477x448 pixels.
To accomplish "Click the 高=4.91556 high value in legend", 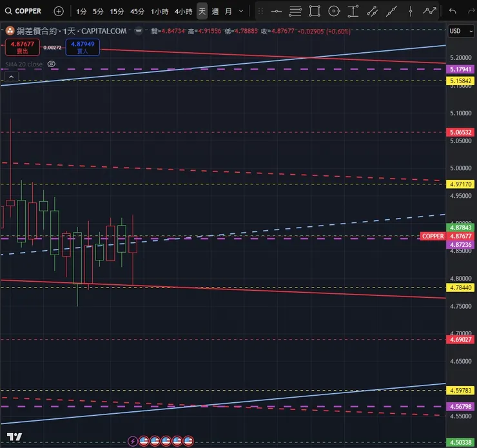I will (204, 31).
